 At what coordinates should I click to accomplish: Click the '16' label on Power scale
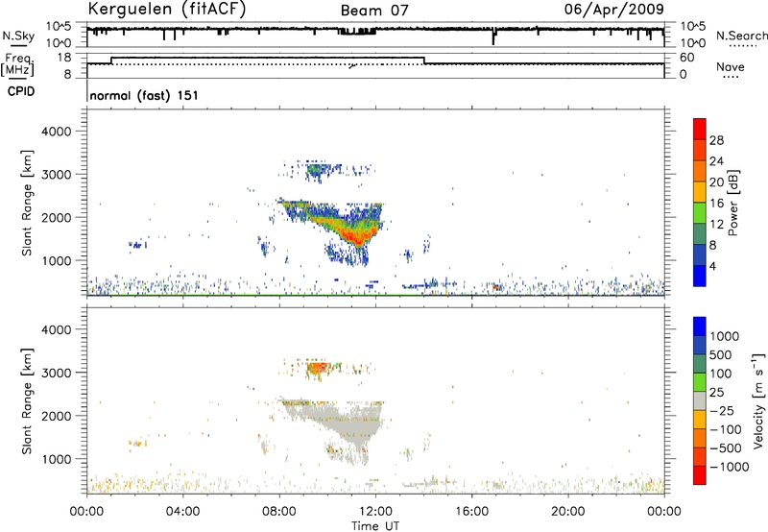716,204
